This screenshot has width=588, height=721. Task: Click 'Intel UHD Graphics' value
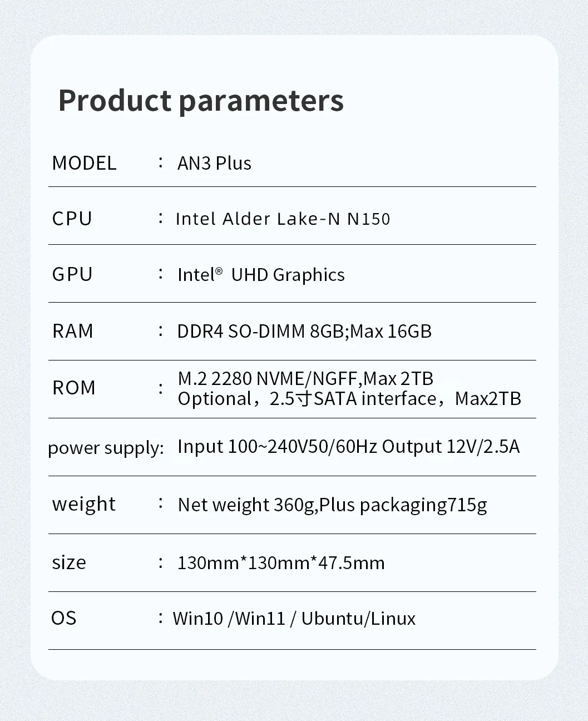point(261,275)
